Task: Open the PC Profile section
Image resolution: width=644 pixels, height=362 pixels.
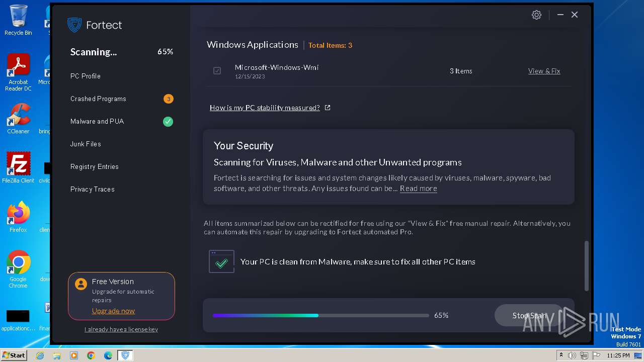Action: coord(86,76)
